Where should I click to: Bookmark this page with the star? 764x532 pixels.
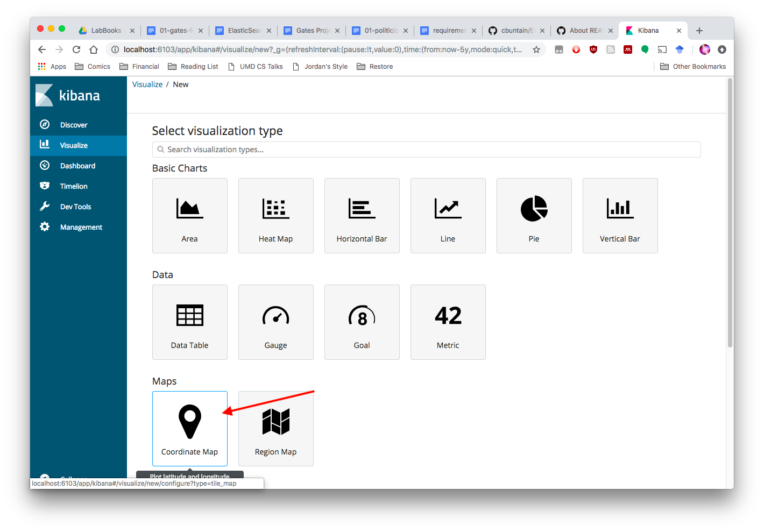[x=536, y=49]
